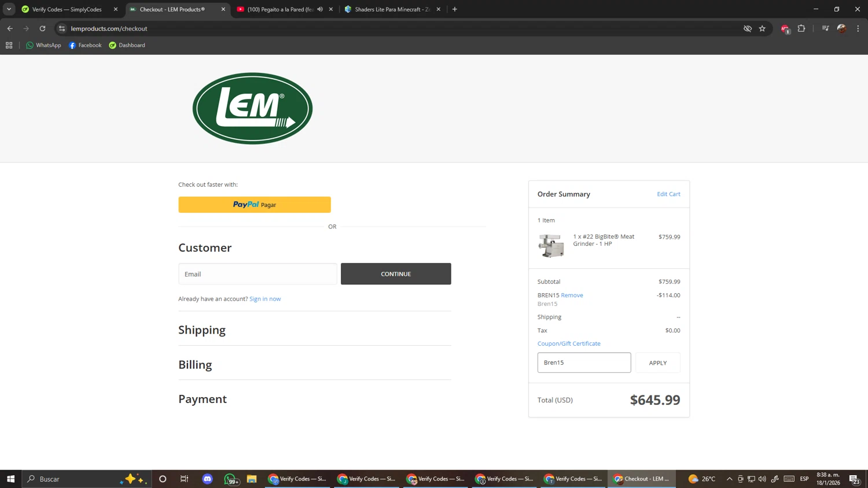
Task: Open a new browser tab
Action: tap(455, 9)
